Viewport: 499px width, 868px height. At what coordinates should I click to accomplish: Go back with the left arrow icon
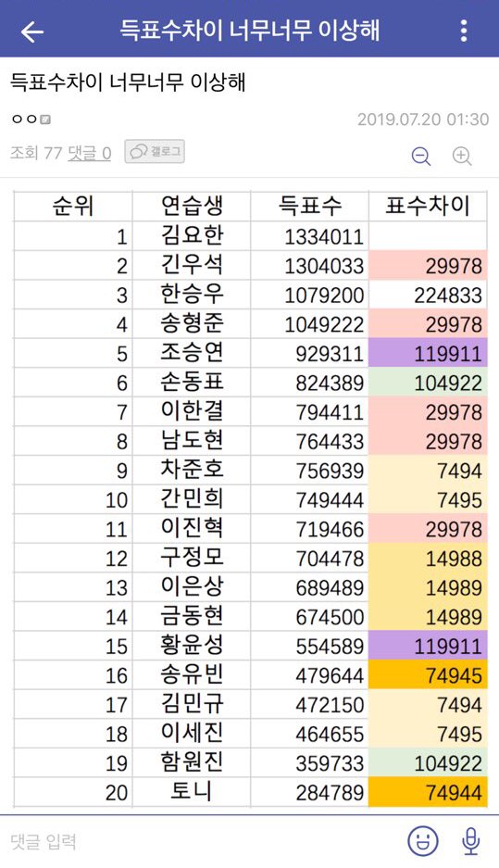[x=32, y=31]
